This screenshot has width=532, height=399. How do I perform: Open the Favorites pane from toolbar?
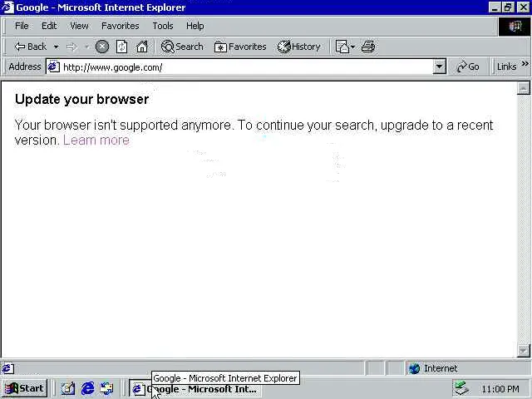[x=240, y=47]
